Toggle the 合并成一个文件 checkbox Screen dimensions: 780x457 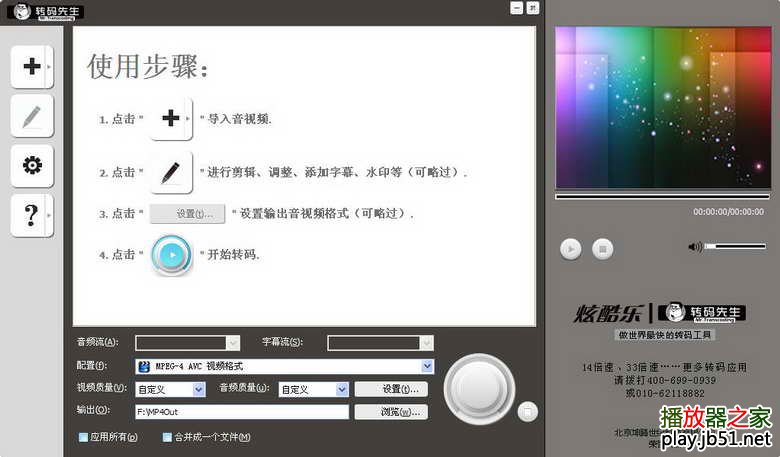pos(167,437)
